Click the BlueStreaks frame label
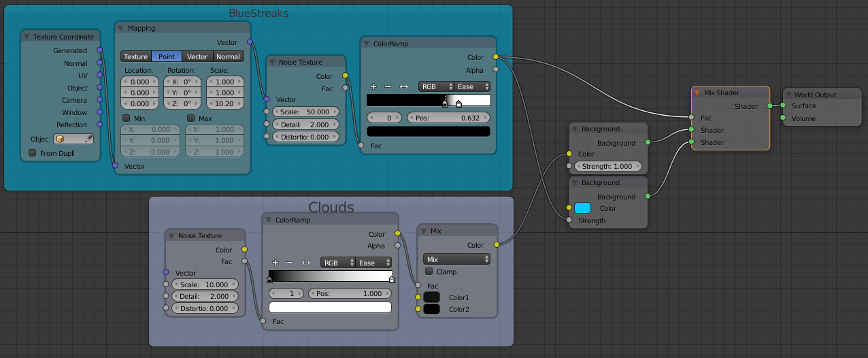This screenshot has width=868, height=358. pyautogui.click(x=258, y=13)
